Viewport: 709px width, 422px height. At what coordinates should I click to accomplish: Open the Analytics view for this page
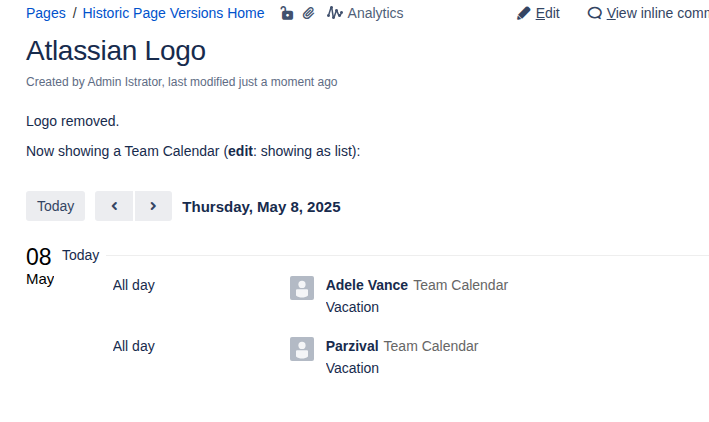pyautogui.click(x=375, y=13)
